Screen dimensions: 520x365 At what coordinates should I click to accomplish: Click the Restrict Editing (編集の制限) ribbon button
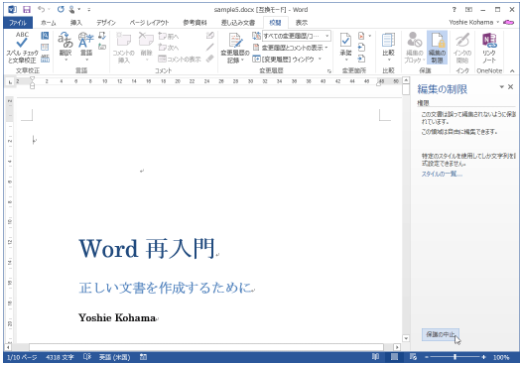[x=437, y=47]
